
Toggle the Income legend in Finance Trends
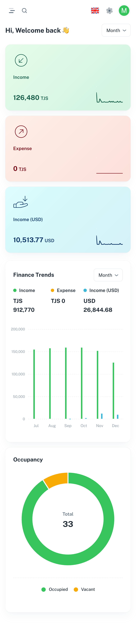pos(24,290)
